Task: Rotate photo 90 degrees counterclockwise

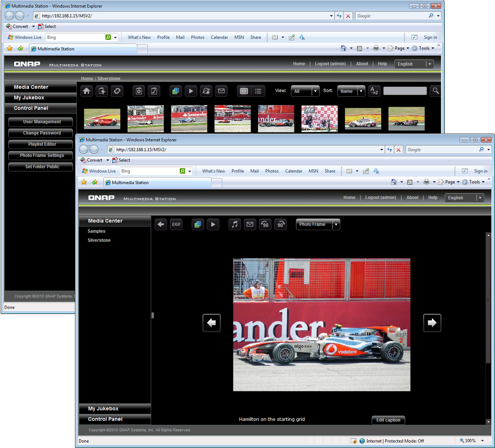Action: [x=265, y=224]
